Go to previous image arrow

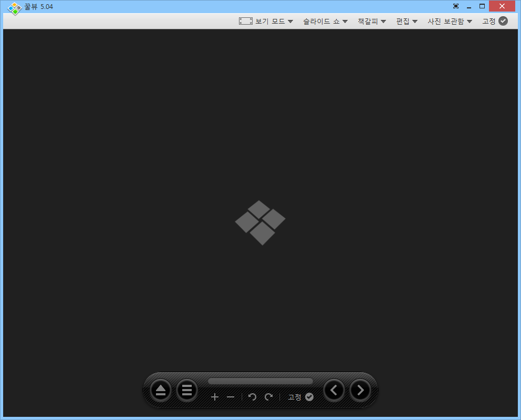point(334,390)
